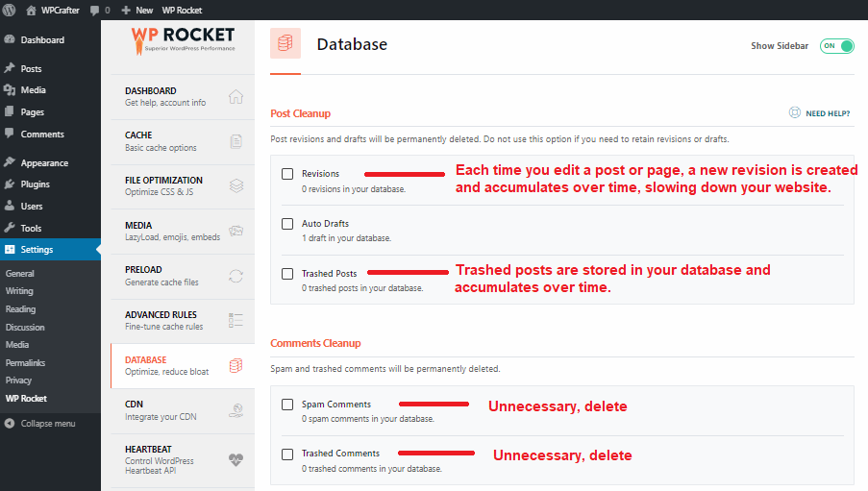The width and height of the screenshot is (868, 491).
Task: Click the Preload refresh arrows icon
Action: 236,276
